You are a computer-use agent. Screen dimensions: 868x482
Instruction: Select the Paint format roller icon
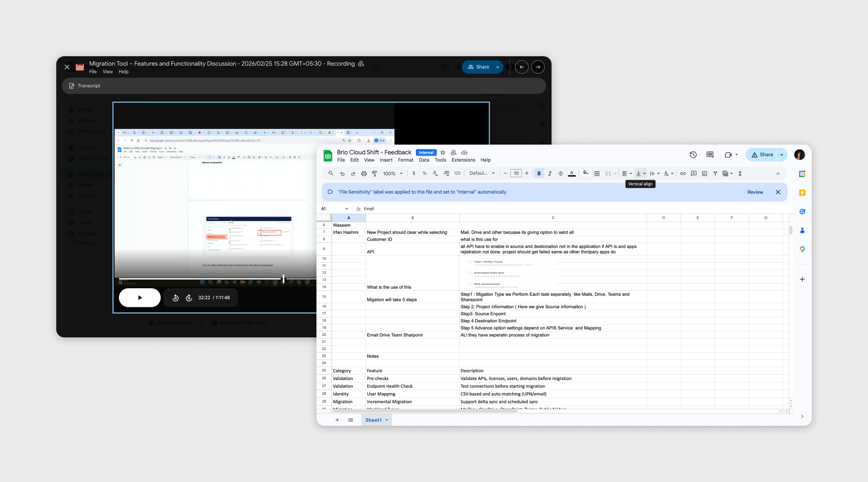pyautogui.click(x=374, y=174)
